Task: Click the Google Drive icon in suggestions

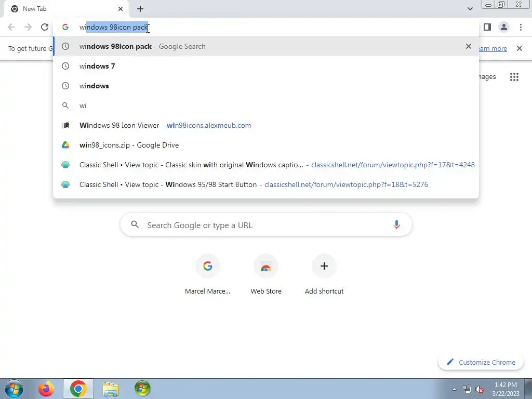Action: point(65,145)
